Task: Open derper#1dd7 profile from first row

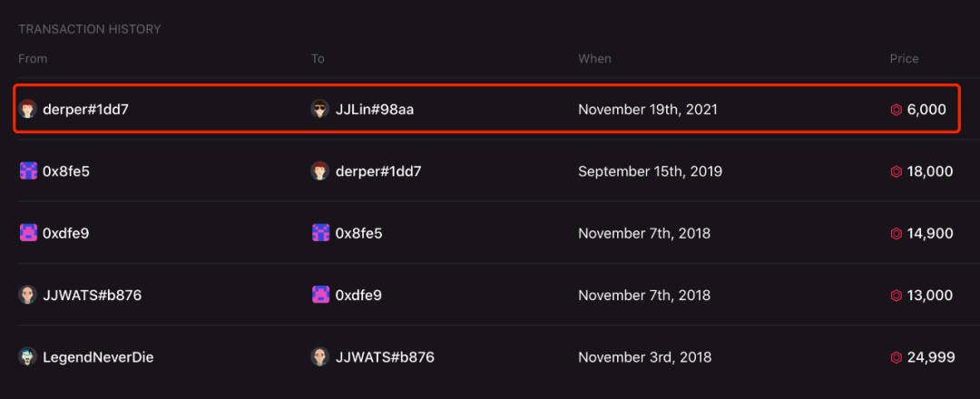Action: [x=85, y=110]
